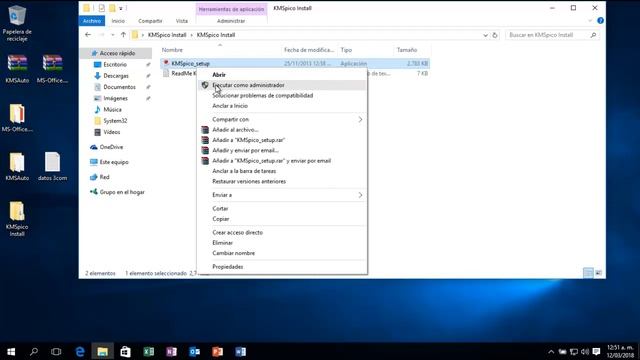This screenshot has height=360, width=640.
Task: Launch Word from the taskbar
Action: tap(240, 351)
